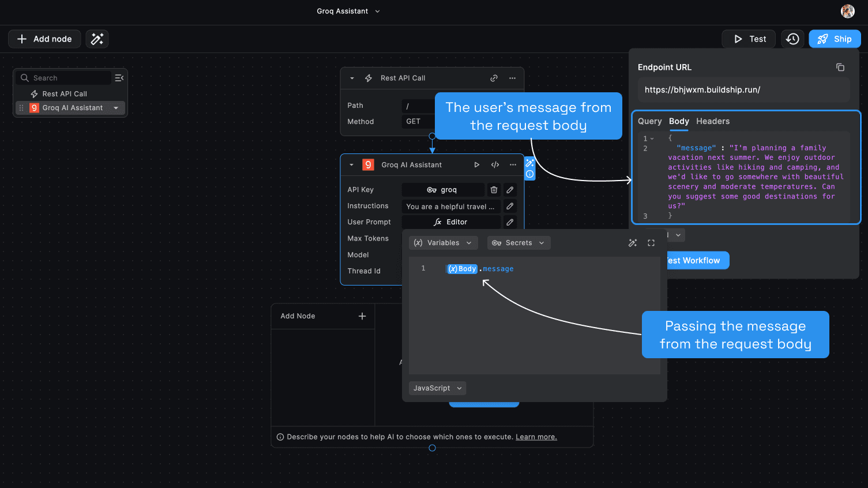
Task: Click the magic wand AI icon beside Add node
Action: 97,39
